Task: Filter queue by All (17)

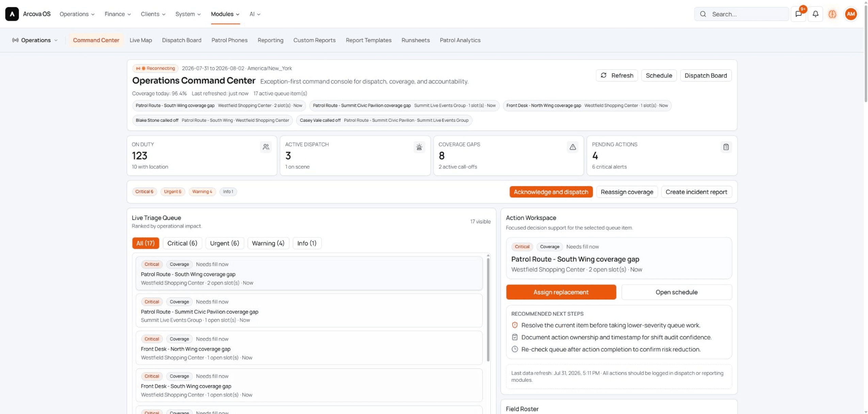Action: pyautogui.click(x=145, y=243)
